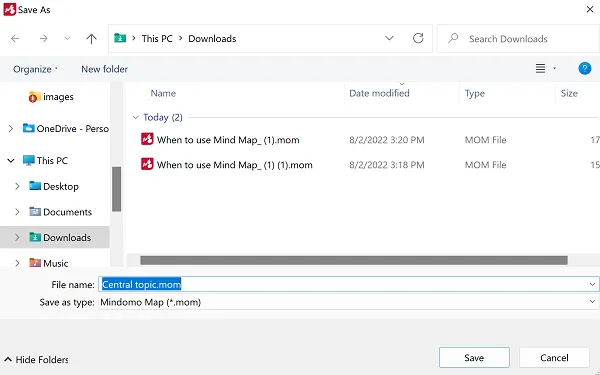Navigate up one folder level
The image size is (600, 375).
[91, 38]
